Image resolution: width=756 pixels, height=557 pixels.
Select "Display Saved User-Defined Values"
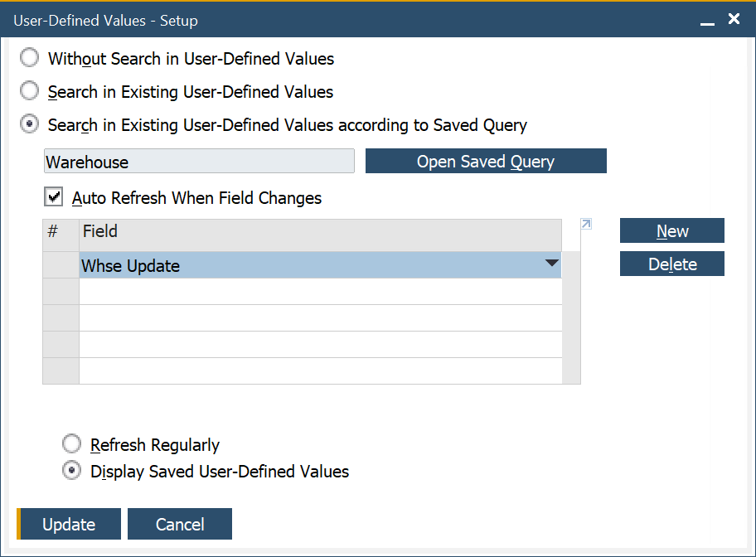(71, 470)
